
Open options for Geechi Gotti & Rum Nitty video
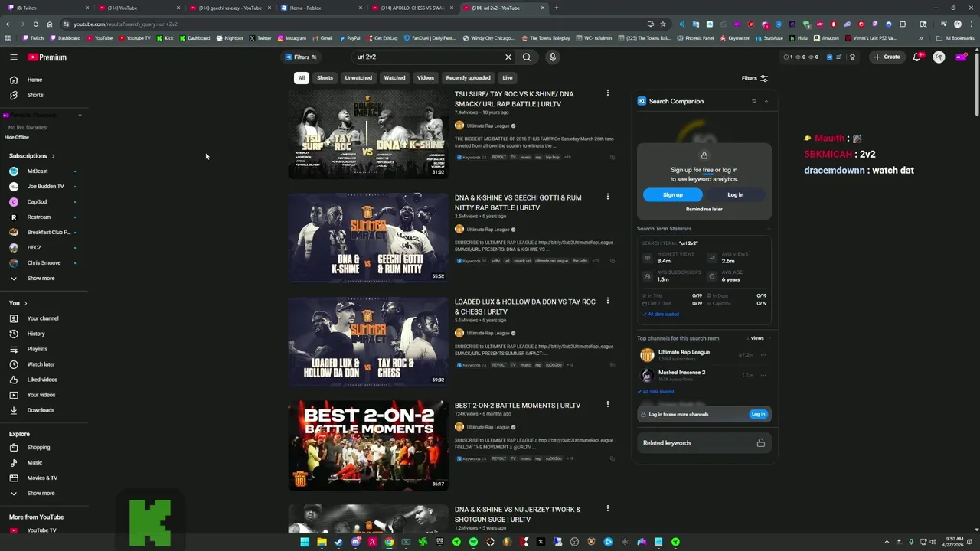point(608,197)
